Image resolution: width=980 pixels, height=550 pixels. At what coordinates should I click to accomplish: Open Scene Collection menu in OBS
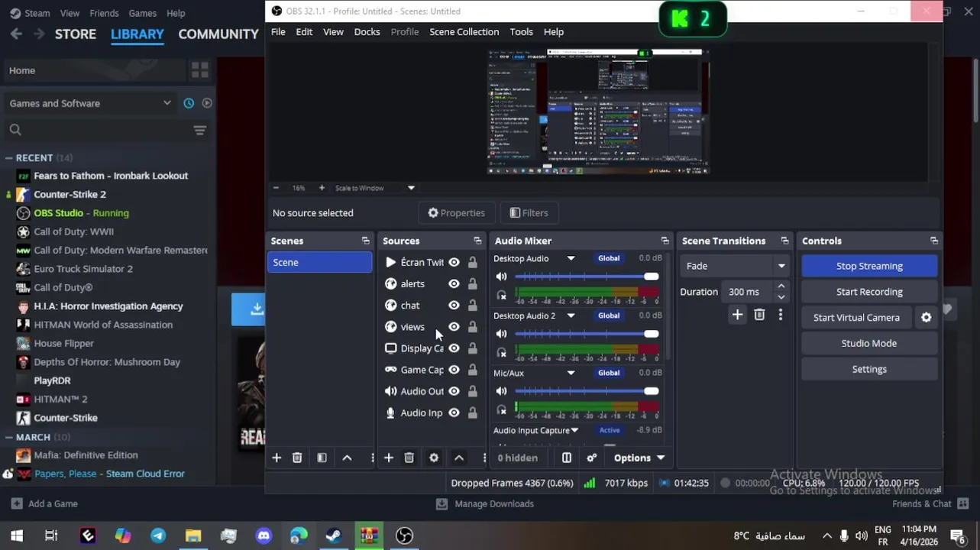click(464, 31)
